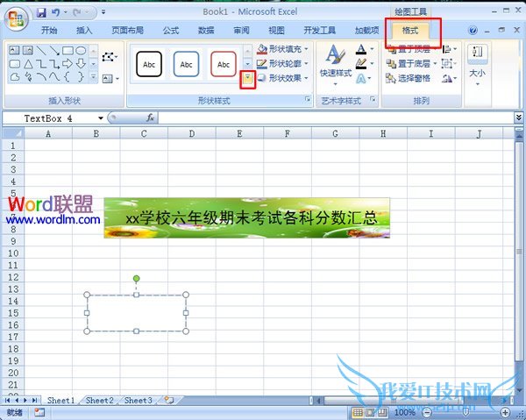526x420 pixels.
Task: Select the Left Brace shape
Action: coord(68,77)
